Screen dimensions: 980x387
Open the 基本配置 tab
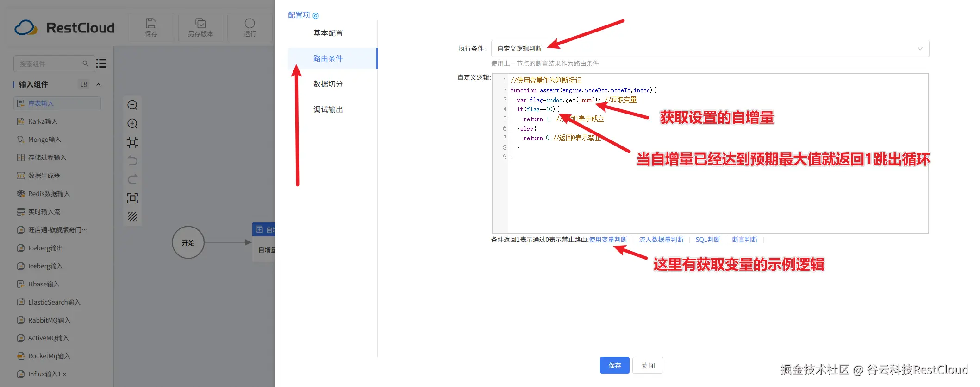328,33
